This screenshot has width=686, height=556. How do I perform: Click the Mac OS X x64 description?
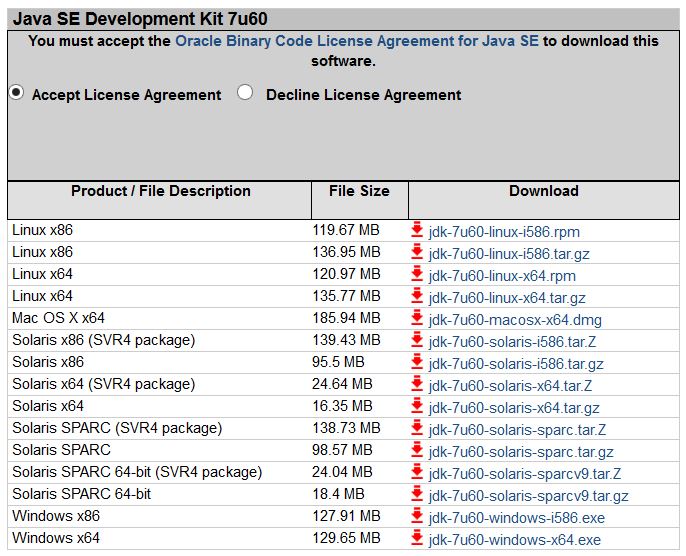(58, 318)
